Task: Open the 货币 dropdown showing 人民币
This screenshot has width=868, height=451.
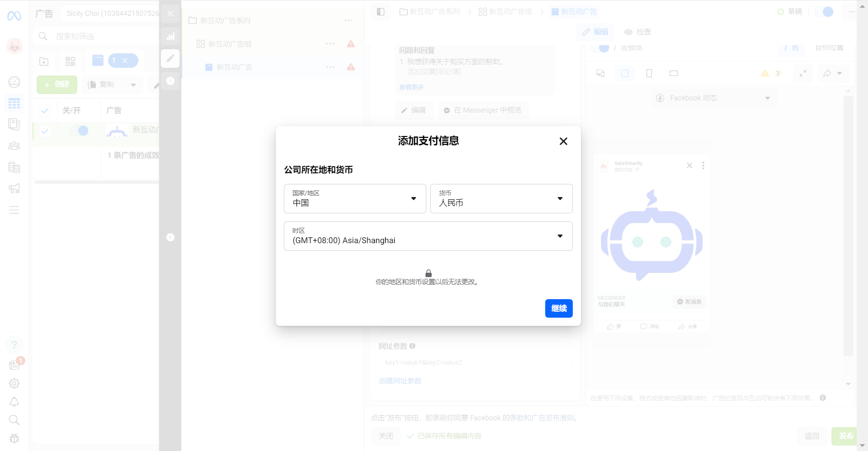Action: (x=501, y=198)
